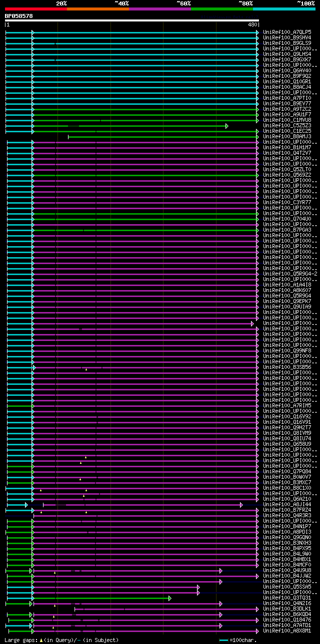Select UniRef100_Q4T2V7 label
Screen dimensions: 320x644
287,153
